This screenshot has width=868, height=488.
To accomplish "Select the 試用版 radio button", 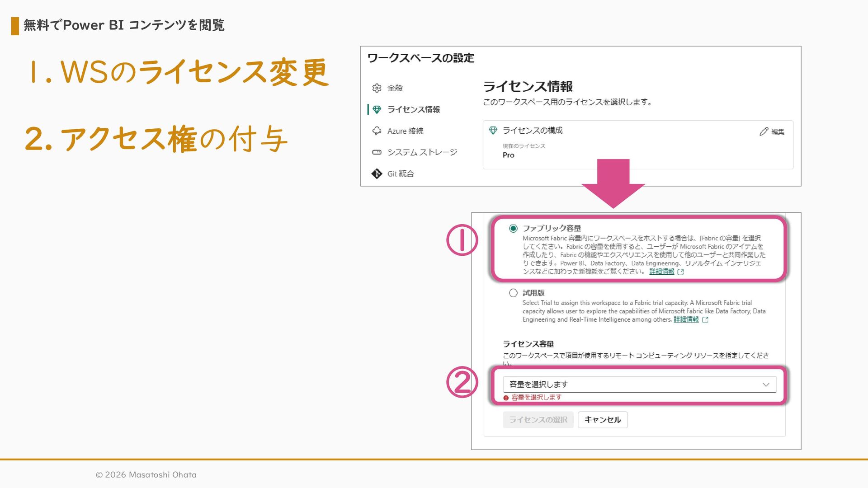I will pos(513,293).
